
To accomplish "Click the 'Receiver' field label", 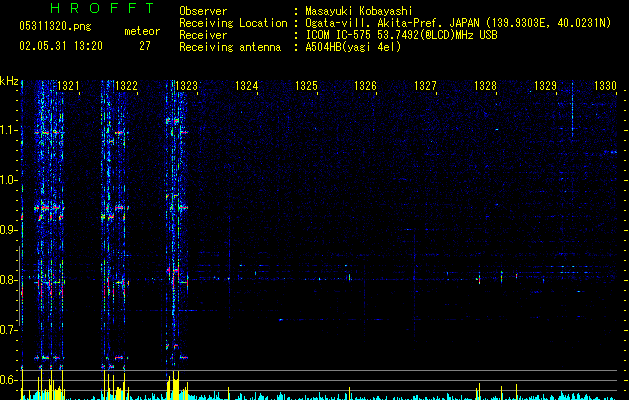I will pyautogui.click(x=203, y=35).
